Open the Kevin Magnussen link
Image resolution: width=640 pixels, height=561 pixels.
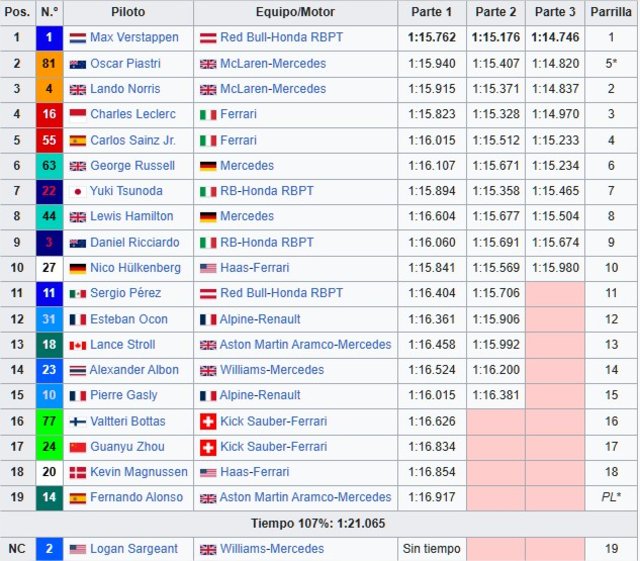(x=139, y=472)
